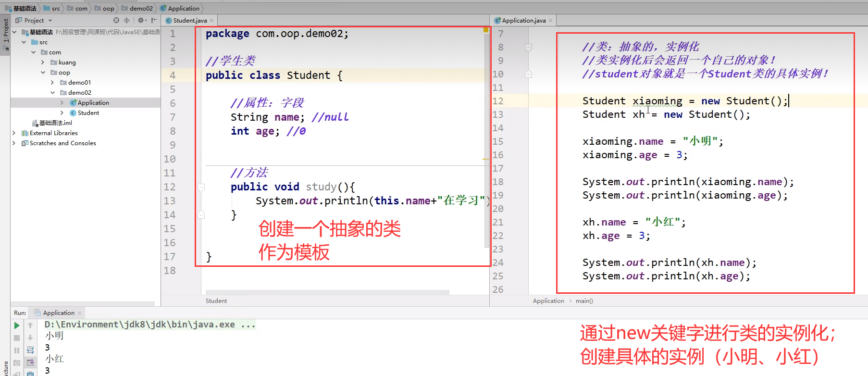868x376 pixels.
Task: Collapse the oop package node
Action: pyautogui.click(x=43, y=73)
